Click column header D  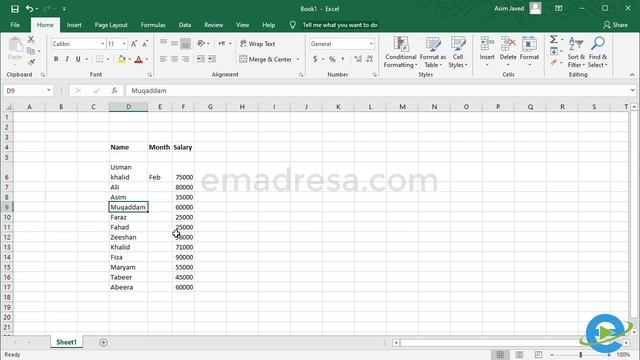[128, 107]
